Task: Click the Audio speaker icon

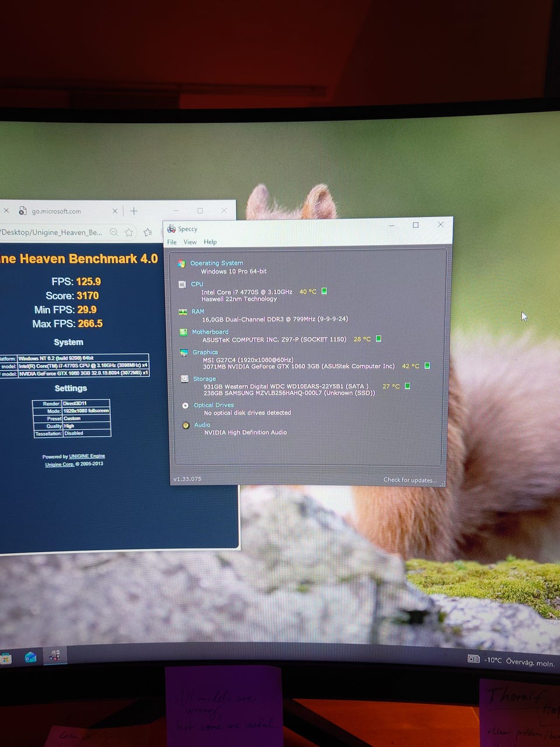Action: pos(185,425)
